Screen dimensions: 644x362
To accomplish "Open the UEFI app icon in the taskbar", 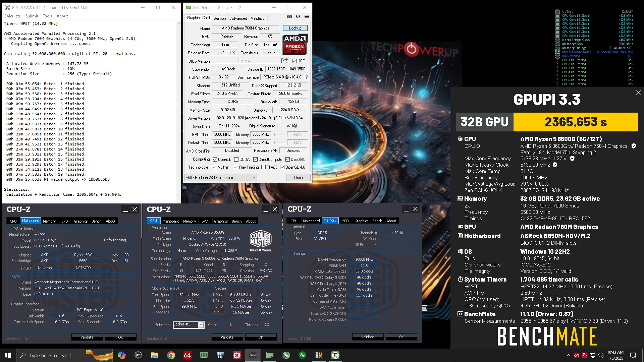I will 138,355.
